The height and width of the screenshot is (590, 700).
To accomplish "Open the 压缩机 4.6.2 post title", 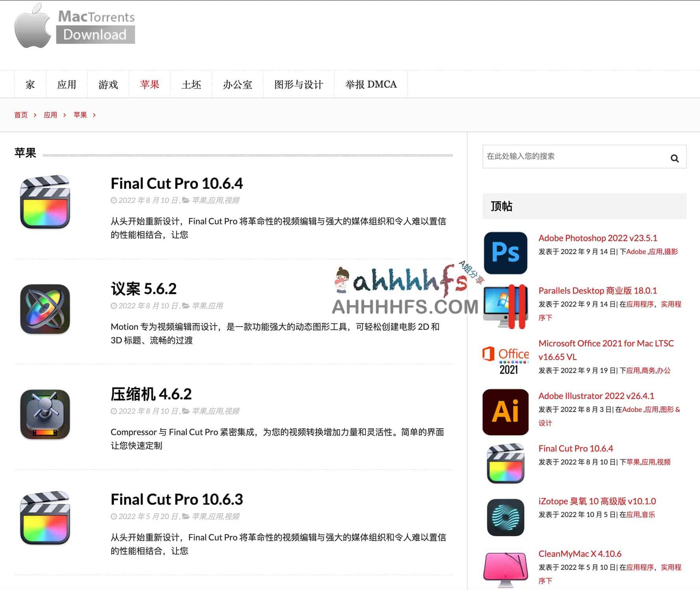I will click(151, 394).
